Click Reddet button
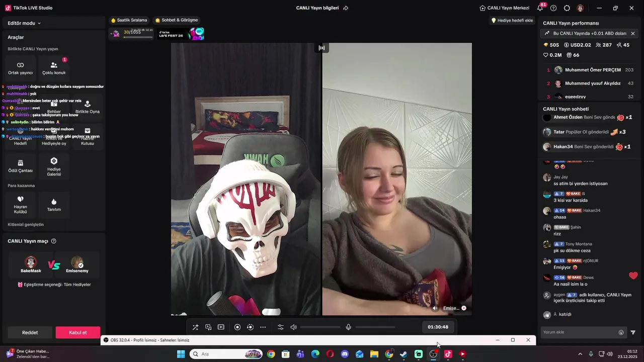The height and width of the screenshot is (362, 644). tap(30, 332)
